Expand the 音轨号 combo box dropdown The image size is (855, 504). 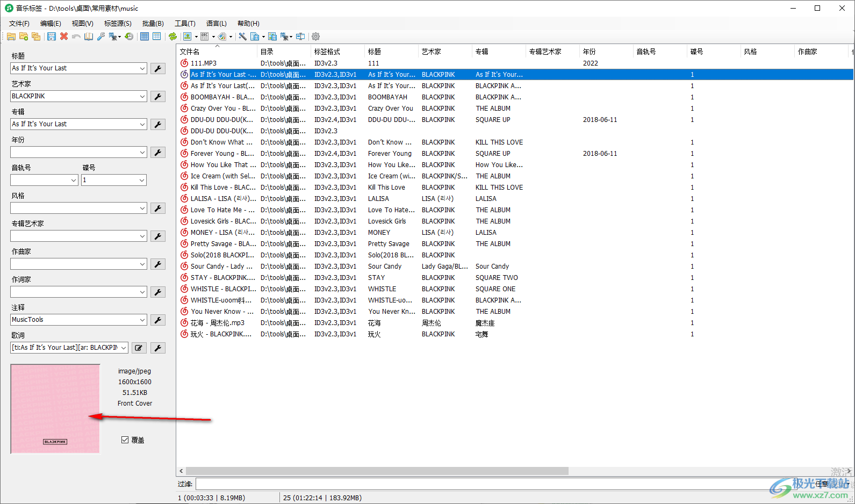[74, 180]
